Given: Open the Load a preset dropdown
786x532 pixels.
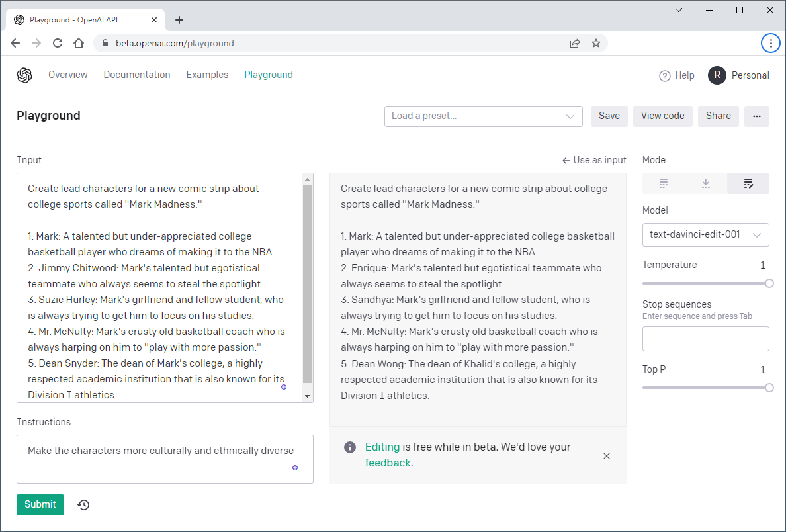Looking at the screenshot, I should click(483, 116).
